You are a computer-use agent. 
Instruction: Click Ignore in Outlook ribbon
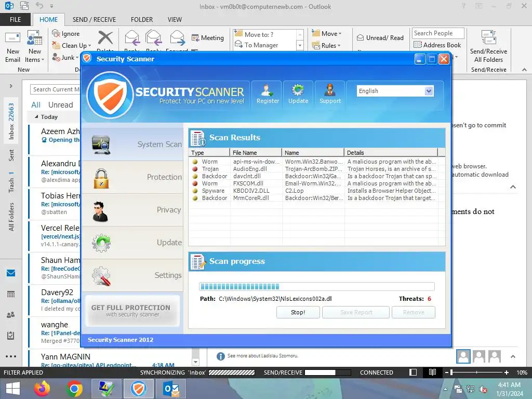click(x=66, y=34)
